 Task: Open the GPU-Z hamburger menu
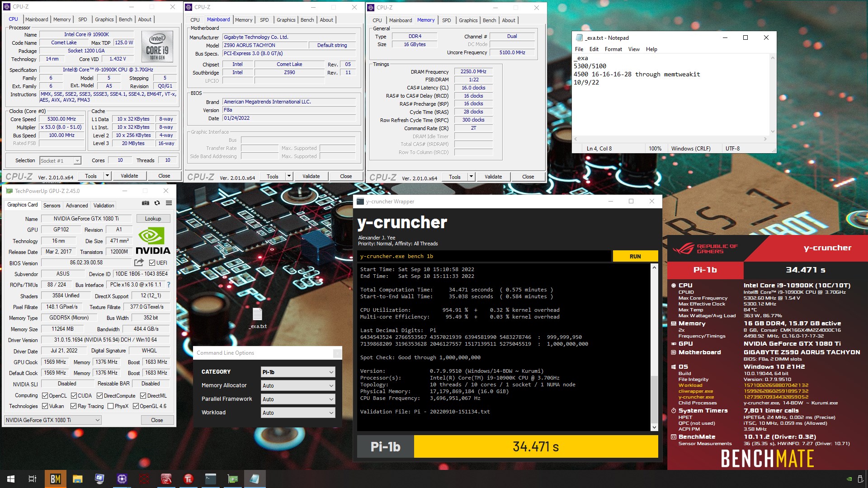pos(169,203)
